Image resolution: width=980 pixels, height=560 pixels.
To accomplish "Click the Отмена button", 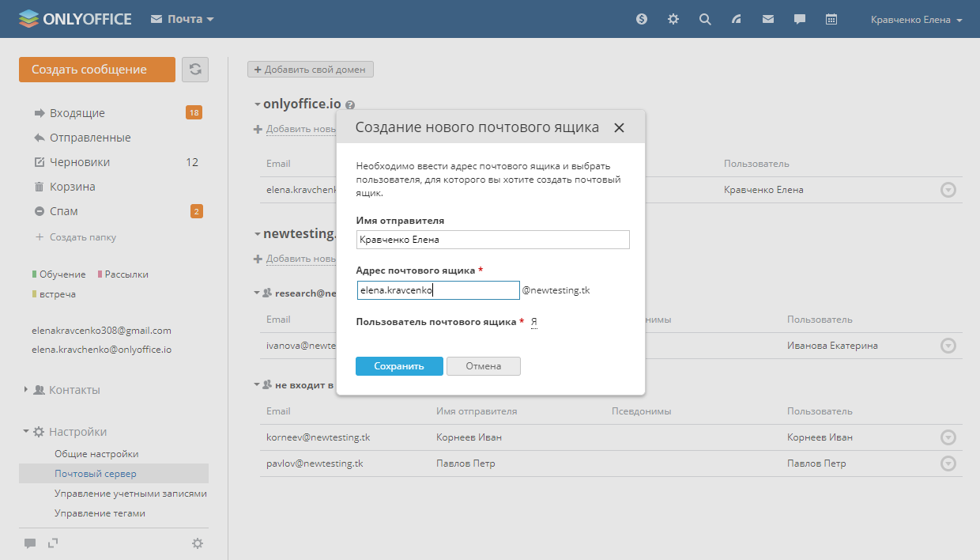I will 484,366.
